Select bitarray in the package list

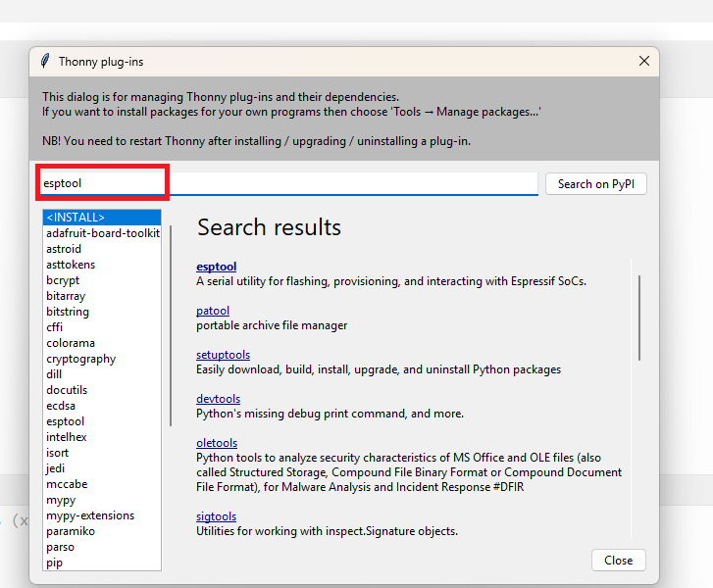(102, 296)
